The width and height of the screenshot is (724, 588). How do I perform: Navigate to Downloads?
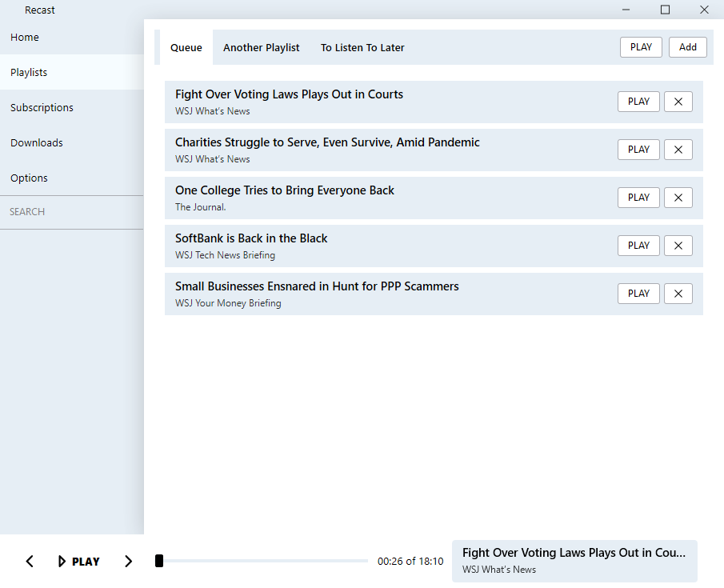pyautogui.click(x=36, y=142)
